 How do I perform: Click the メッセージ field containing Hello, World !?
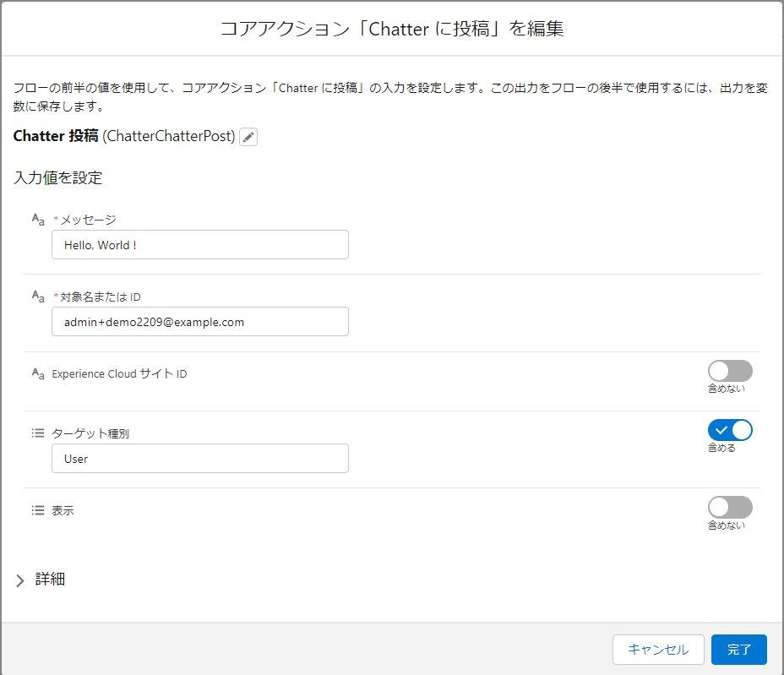point(200,244)
